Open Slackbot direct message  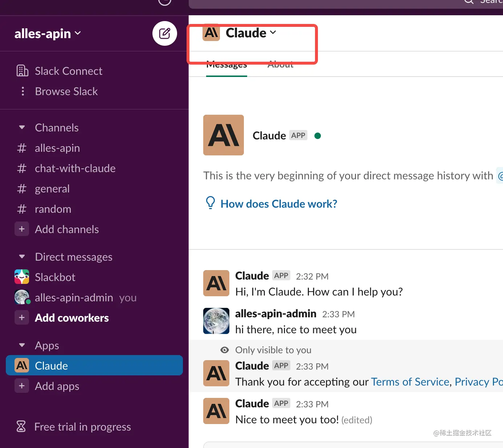point(45,277)
